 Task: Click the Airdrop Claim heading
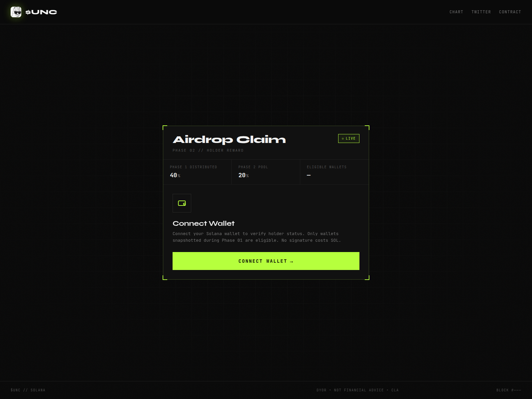229,140
